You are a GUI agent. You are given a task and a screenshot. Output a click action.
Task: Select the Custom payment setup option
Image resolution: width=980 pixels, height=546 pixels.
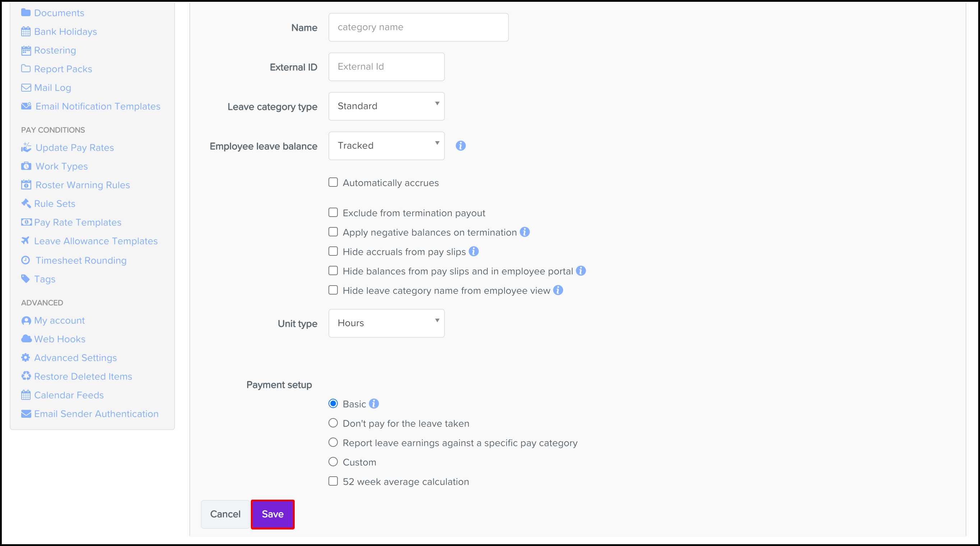[333, 462]
